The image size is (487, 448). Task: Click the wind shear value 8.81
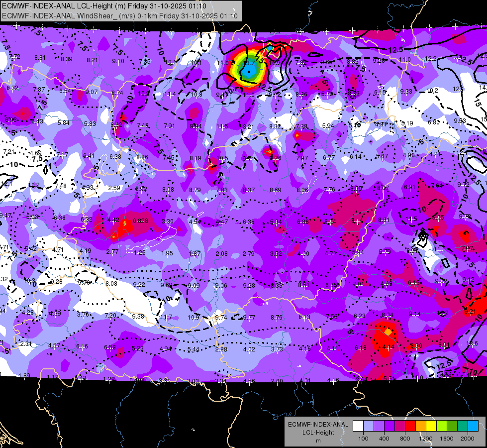click(40, 58)
